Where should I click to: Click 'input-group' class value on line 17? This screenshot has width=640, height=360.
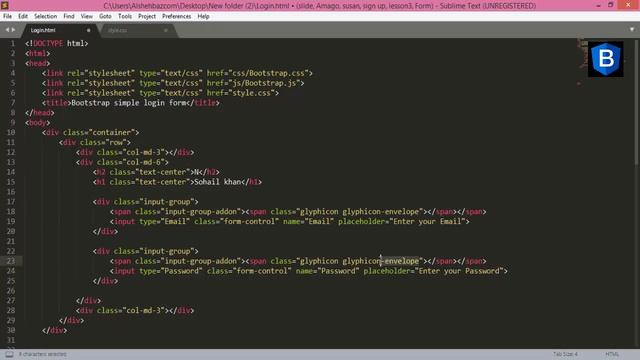coord(167,202)
